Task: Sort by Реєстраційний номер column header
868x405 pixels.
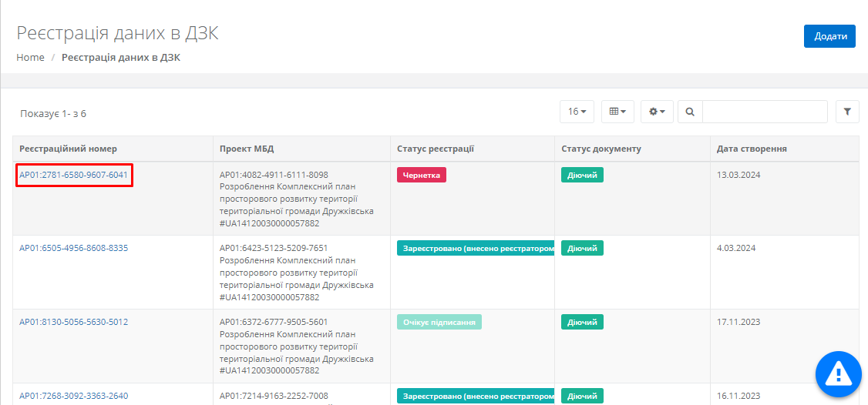Action: point(69,149)
